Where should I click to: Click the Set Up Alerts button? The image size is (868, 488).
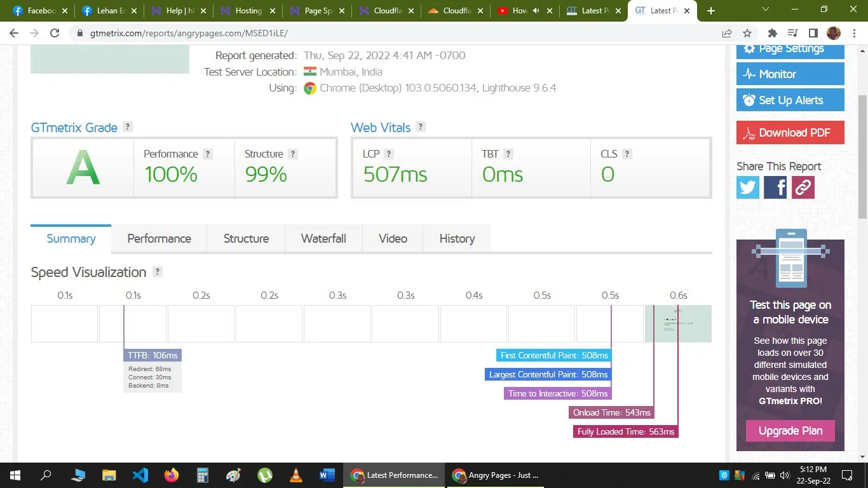tap(790, 100)
